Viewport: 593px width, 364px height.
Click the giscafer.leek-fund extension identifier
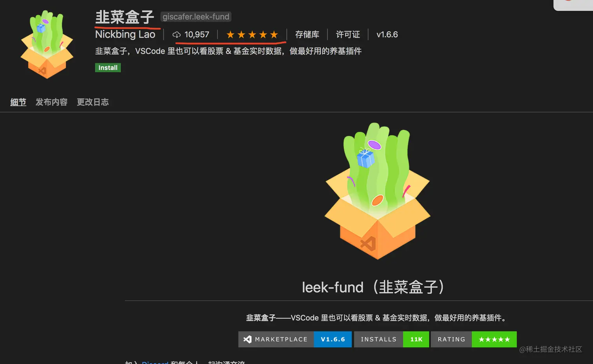tap(196, 17)
